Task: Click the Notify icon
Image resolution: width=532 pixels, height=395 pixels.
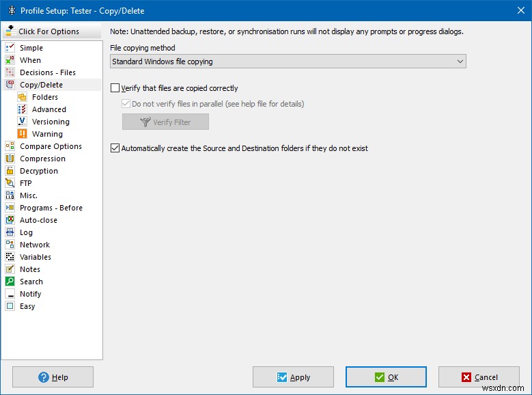Action: click(10, 294)
